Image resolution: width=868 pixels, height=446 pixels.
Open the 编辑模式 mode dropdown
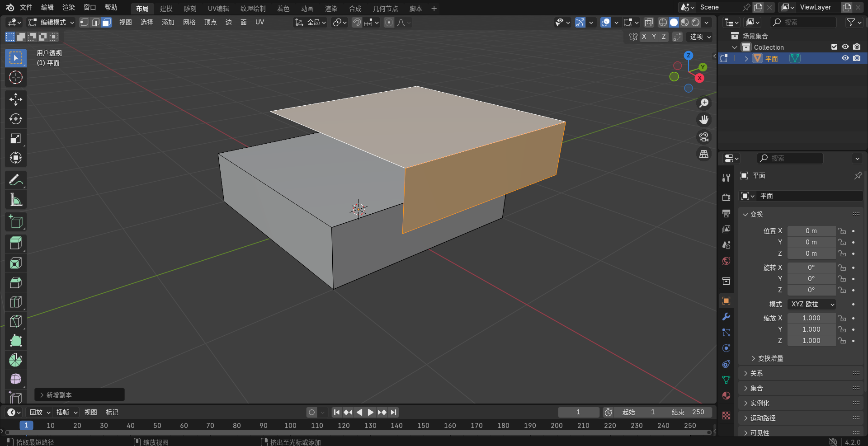click(51, 22)
